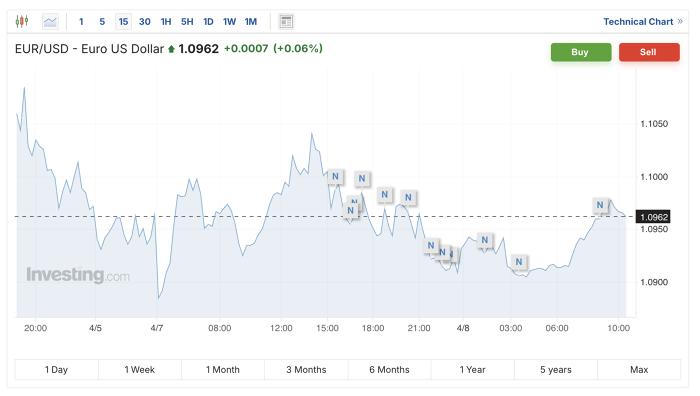The width and height of the screenshot is (700, 396).
Task: Open news marker N near 03:00
Action: point(519,262)
